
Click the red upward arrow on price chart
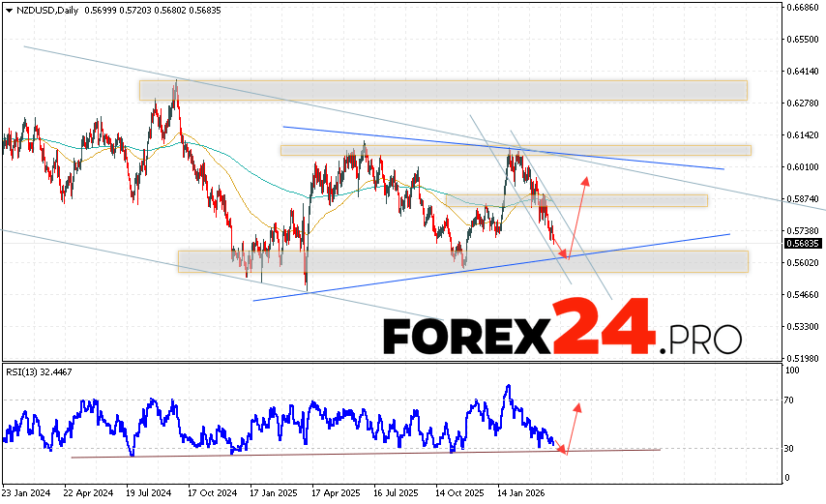[577, 218]
